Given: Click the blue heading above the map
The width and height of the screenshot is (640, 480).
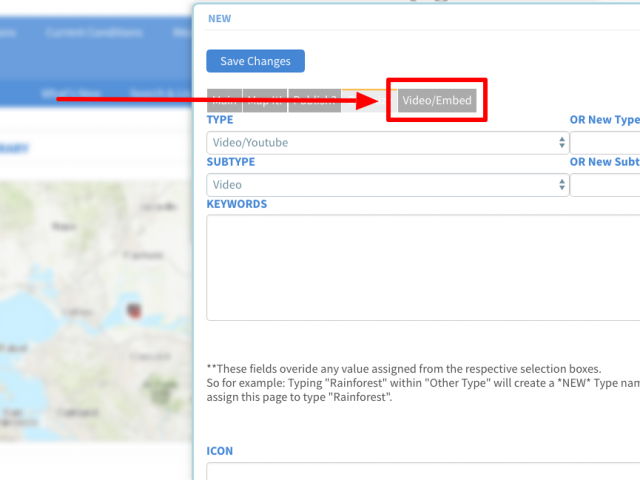Looking at the screenshot, I should pyautogui.click(x=15, y=148).
